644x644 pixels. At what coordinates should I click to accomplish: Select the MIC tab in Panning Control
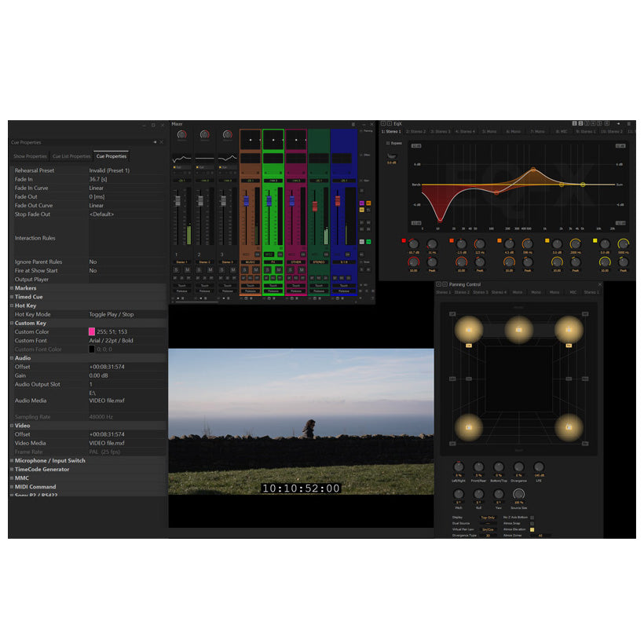pos(573,292)
